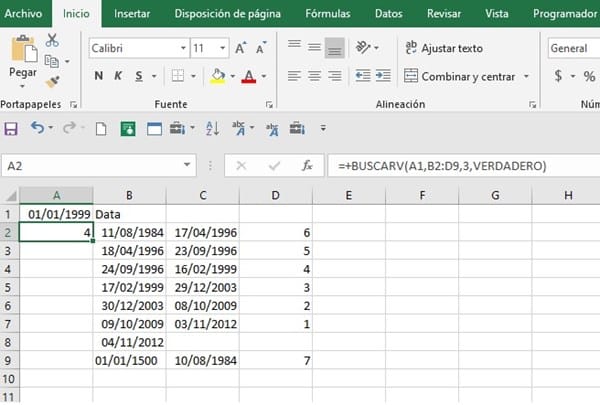This screenshot has height=405, width=600.
Task: Click the Insert Function fx icon
Action: click(308, 166)
